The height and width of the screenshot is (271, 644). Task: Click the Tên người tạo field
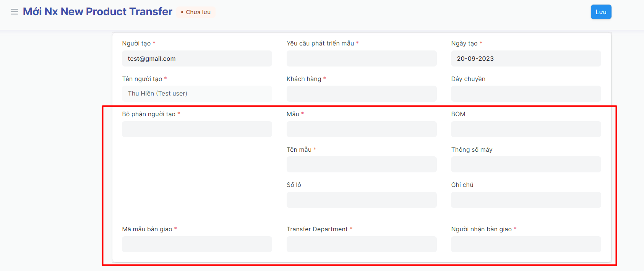tap(197, 94)
